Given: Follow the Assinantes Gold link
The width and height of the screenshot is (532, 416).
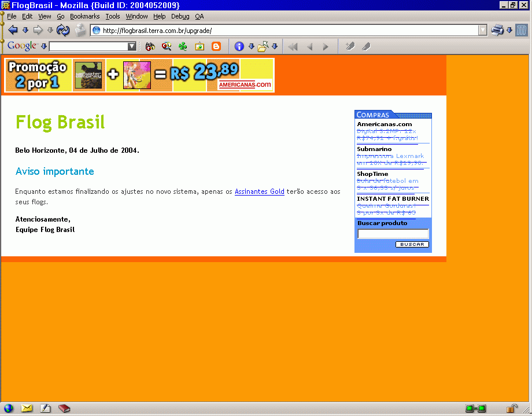Looking at the screenshot, I should click(x=259, y=192).
